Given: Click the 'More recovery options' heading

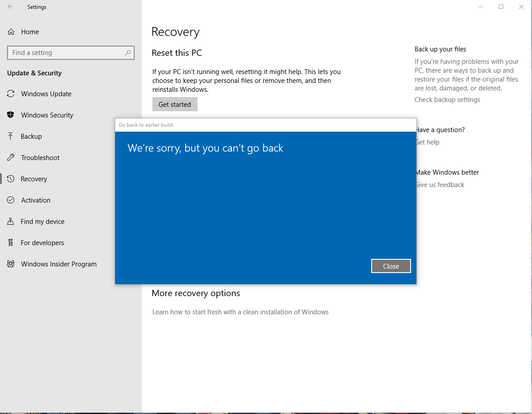Looking at the screenshot, I should click(x=196, y=293).
